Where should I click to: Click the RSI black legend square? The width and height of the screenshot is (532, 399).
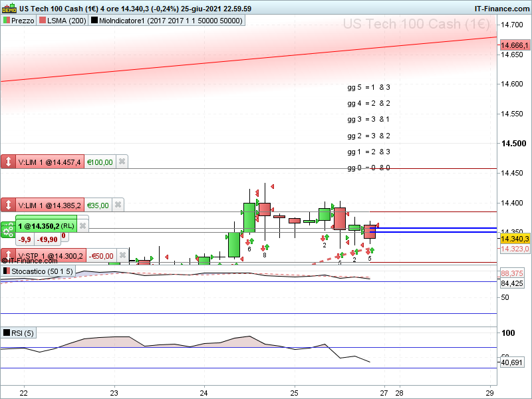(x=7, y=333)
